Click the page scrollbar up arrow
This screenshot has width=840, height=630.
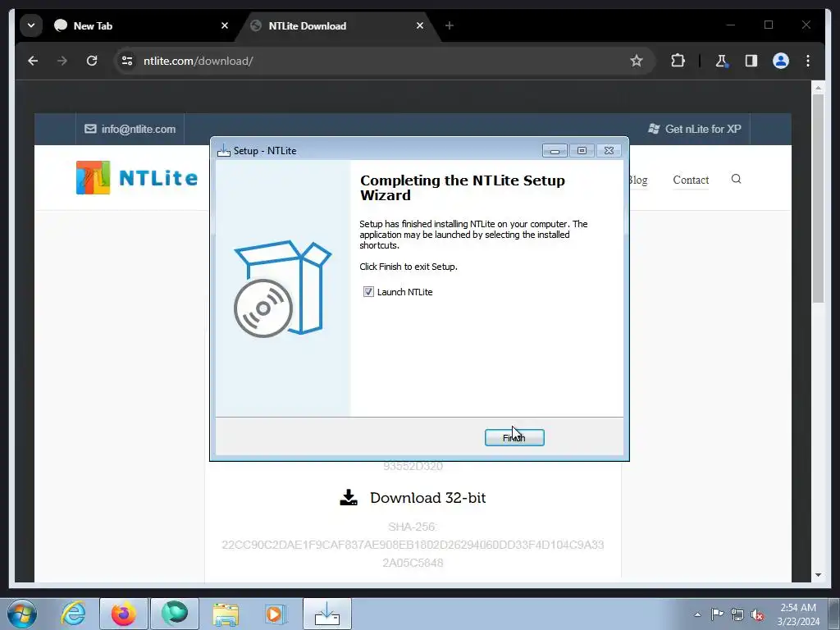coord(818,87)
